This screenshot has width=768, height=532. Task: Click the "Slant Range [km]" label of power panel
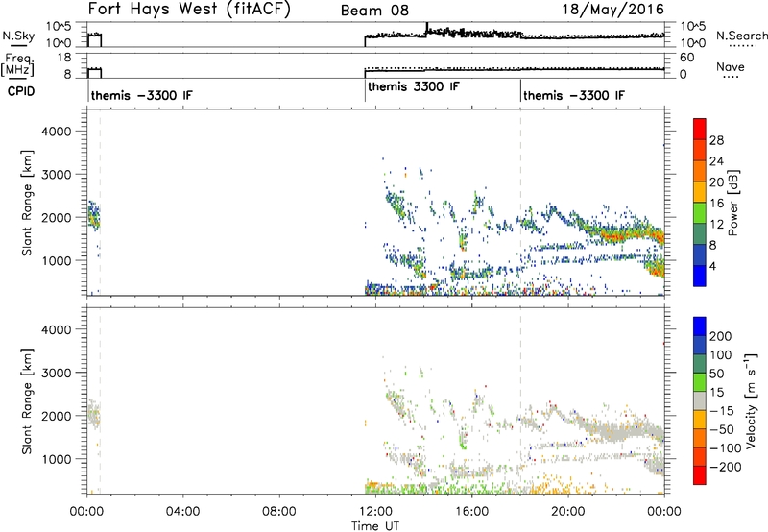click(27, 203)
